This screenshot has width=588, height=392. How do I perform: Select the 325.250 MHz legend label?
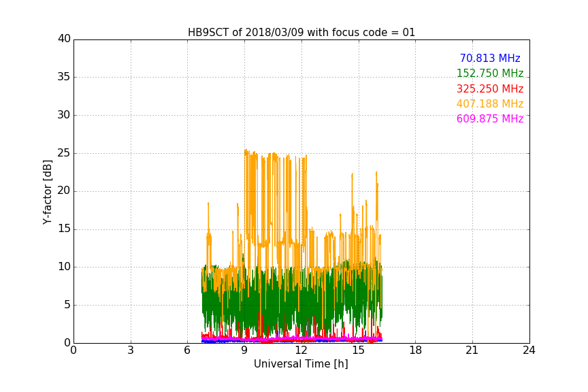pyautogui.click(x=490, y=88)
